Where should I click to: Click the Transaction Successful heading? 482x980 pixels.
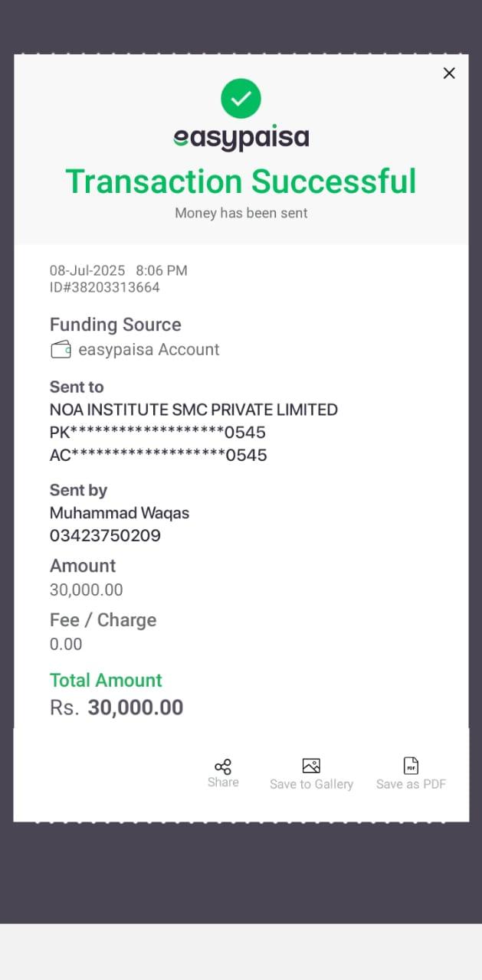point(241,181)
